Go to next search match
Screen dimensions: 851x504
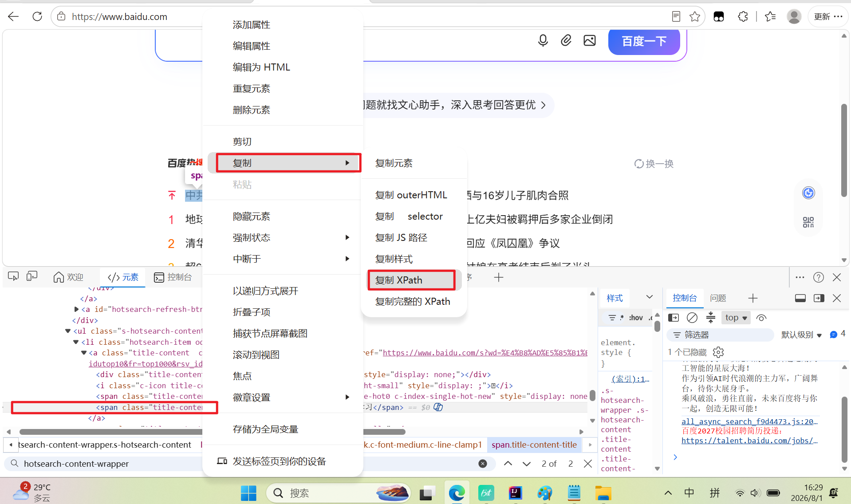527,464
